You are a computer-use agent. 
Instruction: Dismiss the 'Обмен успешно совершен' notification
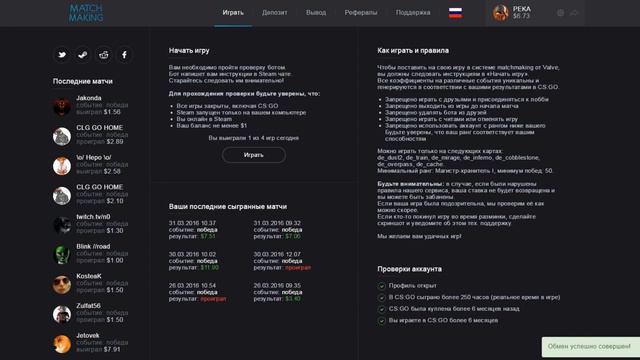(591, 347)
